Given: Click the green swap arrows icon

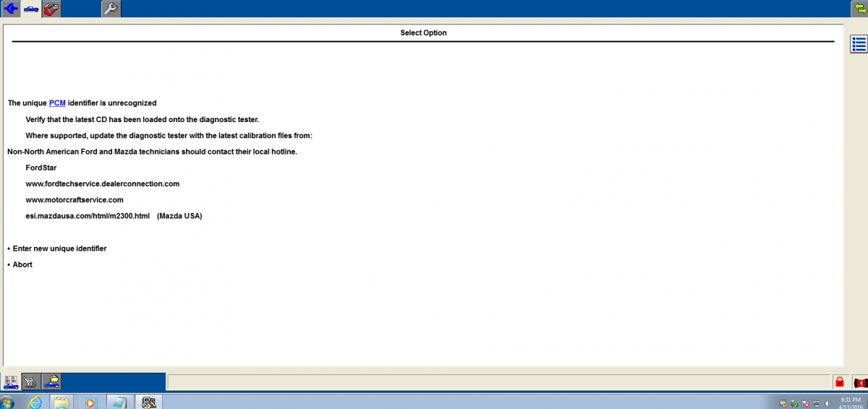Looking at the screenshot, I should 859,9.
